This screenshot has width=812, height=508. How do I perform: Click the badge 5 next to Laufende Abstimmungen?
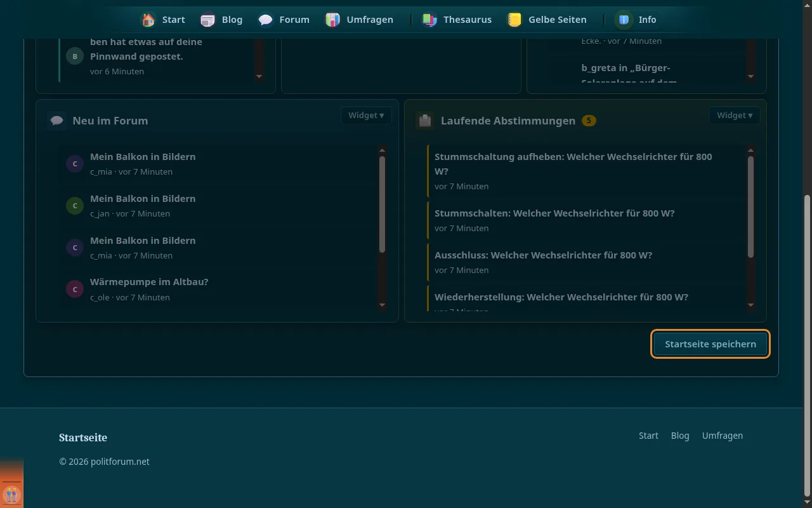coord(589,121)
